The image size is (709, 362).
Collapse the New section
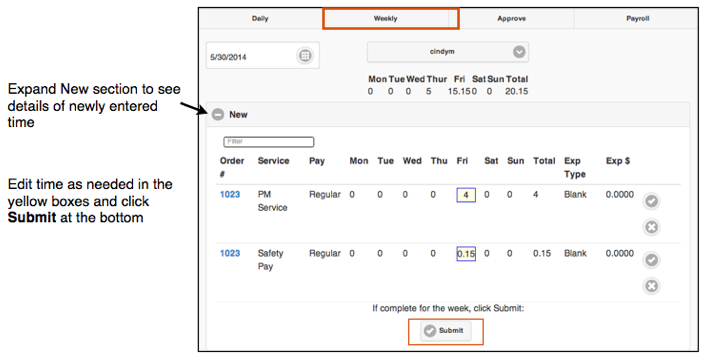click(x=218, y=115)
